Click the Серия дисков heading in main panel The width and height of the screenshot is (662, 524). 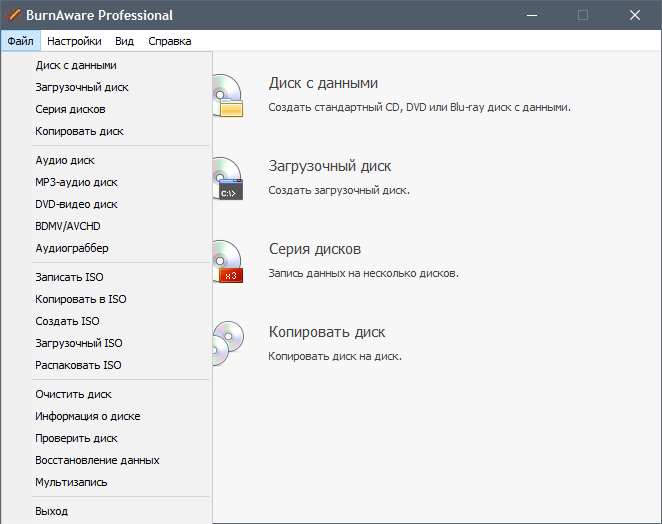(314, 249)
